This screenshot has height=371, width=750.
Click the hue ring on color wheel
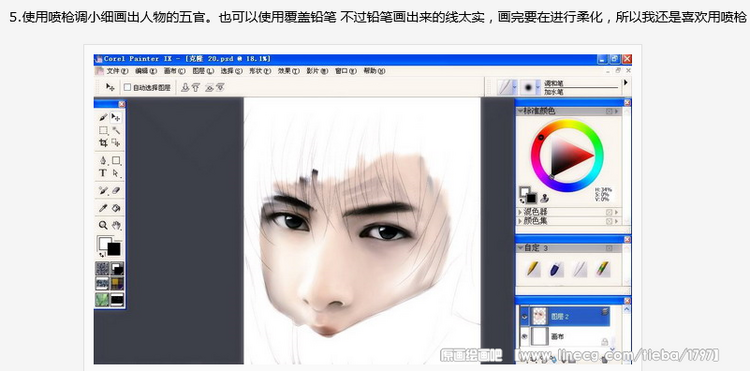[567, 124]
